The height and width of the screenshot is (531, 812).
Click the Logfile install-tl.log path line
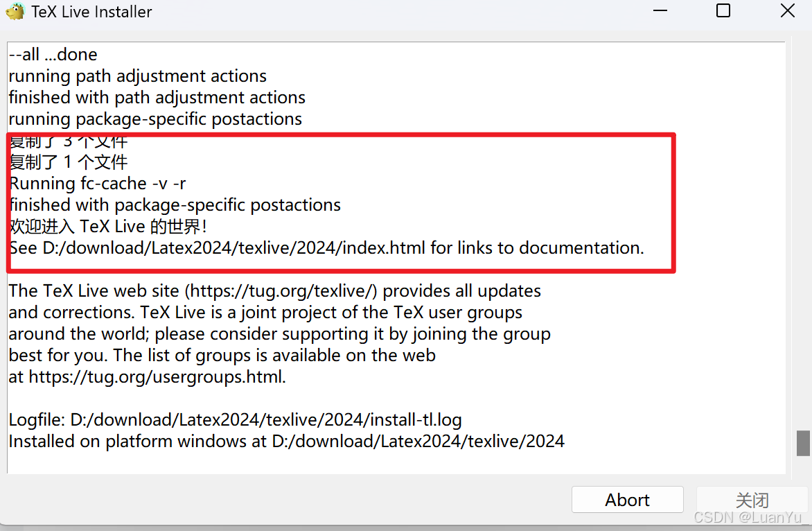(x=235, y=419)
